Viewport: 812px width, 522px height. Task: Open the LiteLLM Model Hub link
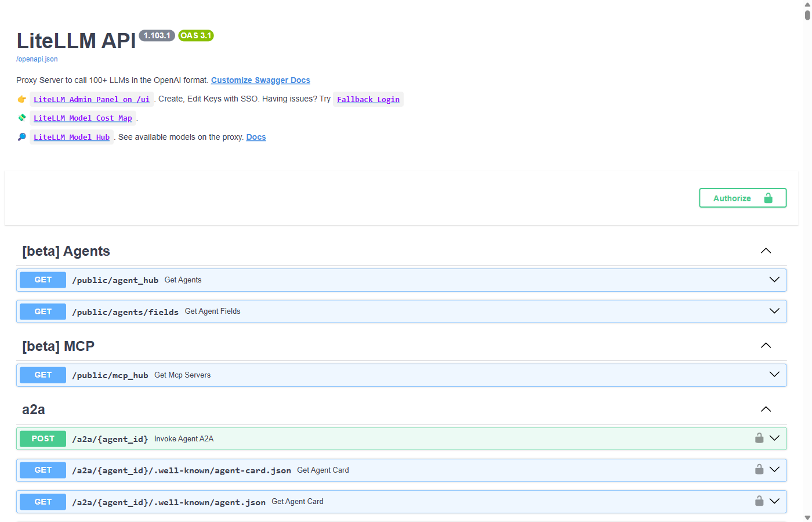[x=71, y=137]
